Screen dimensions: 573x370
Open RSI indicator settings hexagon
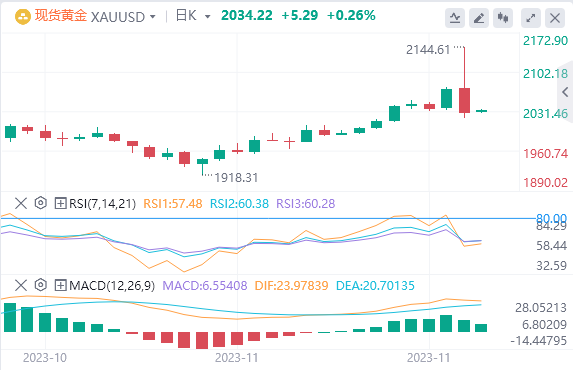[41, 203]
